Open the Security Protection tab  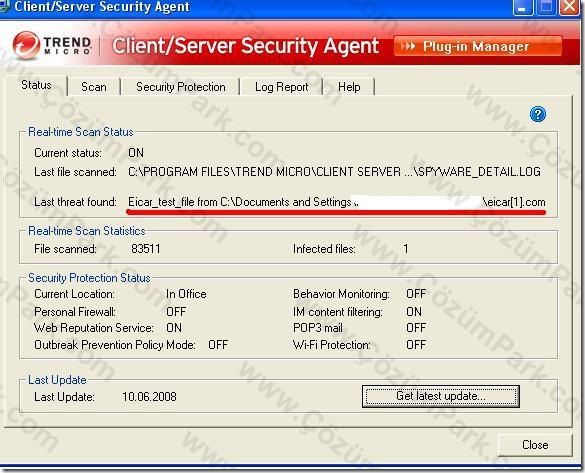tap(181, 87)
